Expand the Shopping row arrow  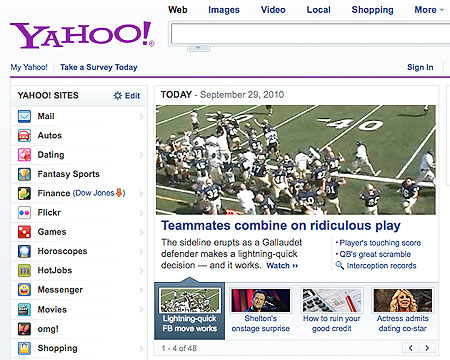[x=141, y=349]
